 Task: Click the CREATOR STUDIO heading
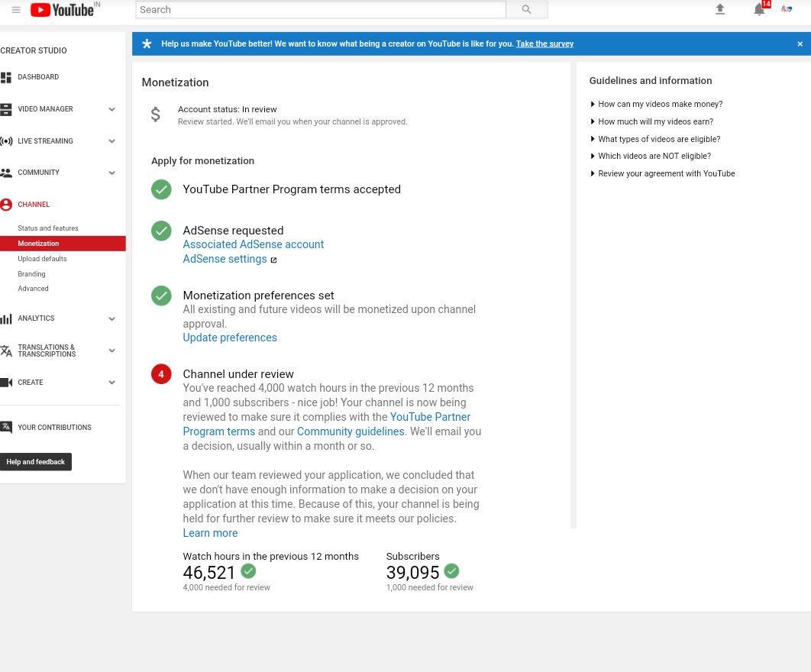34,50
